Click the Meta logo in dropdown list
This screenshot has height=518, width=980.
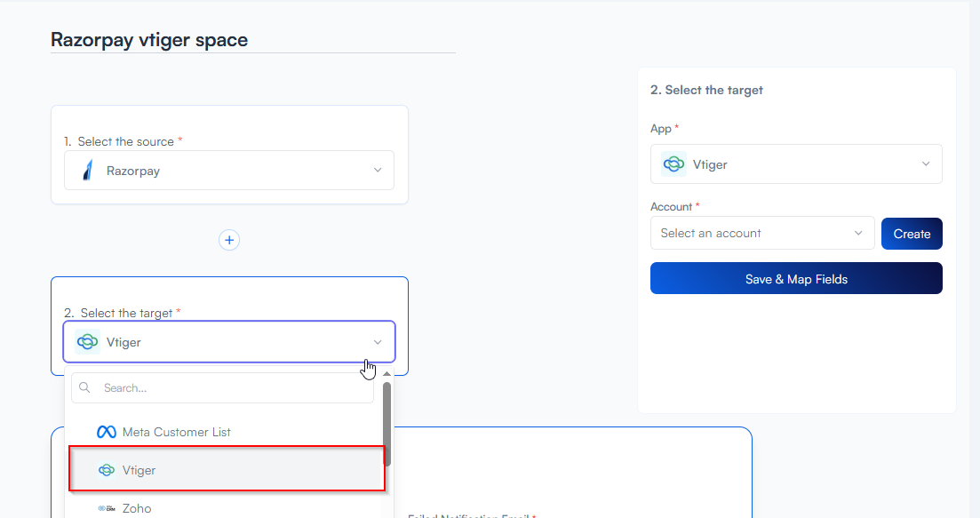coord(107,432)
